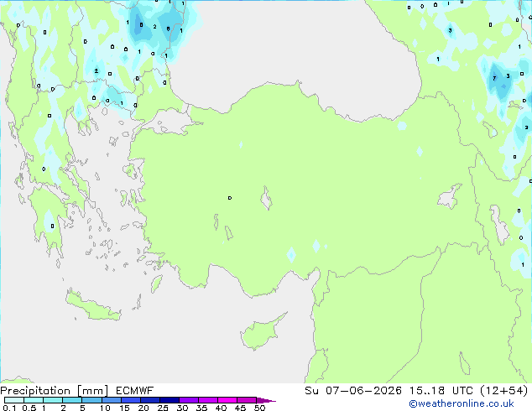Click the island of Crete
532x411 pixels.
coord(93,307)
